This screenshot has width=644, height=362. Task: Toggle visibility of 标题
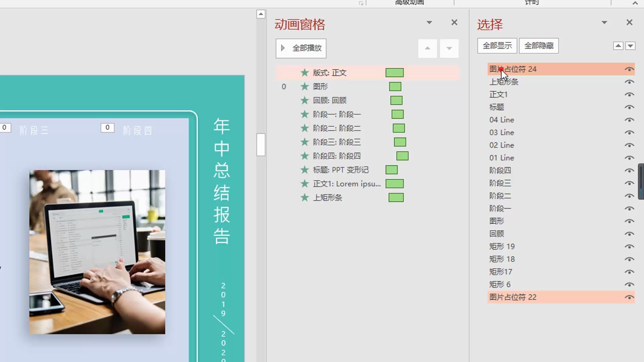click(x=629, y=107)
